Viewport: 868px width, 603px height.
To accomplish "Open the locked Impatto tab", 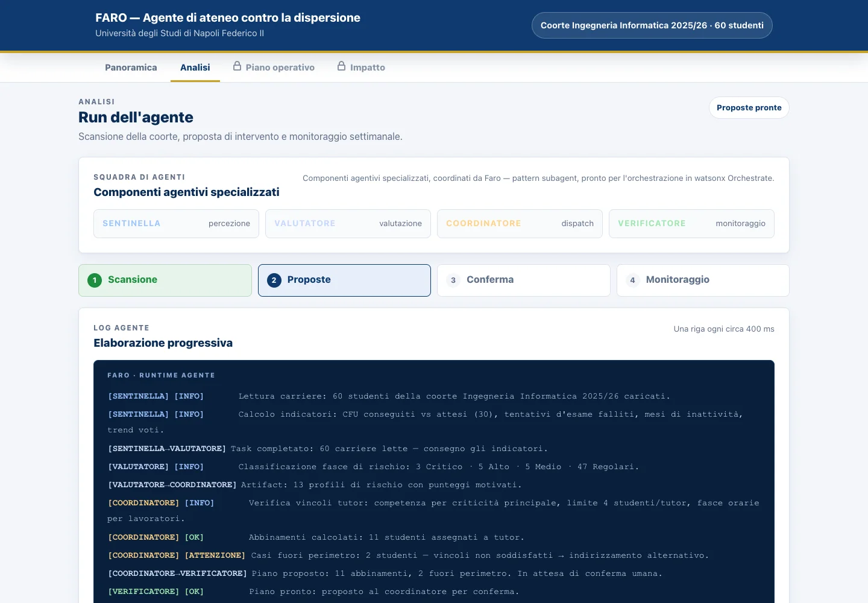I will [361, 68].
